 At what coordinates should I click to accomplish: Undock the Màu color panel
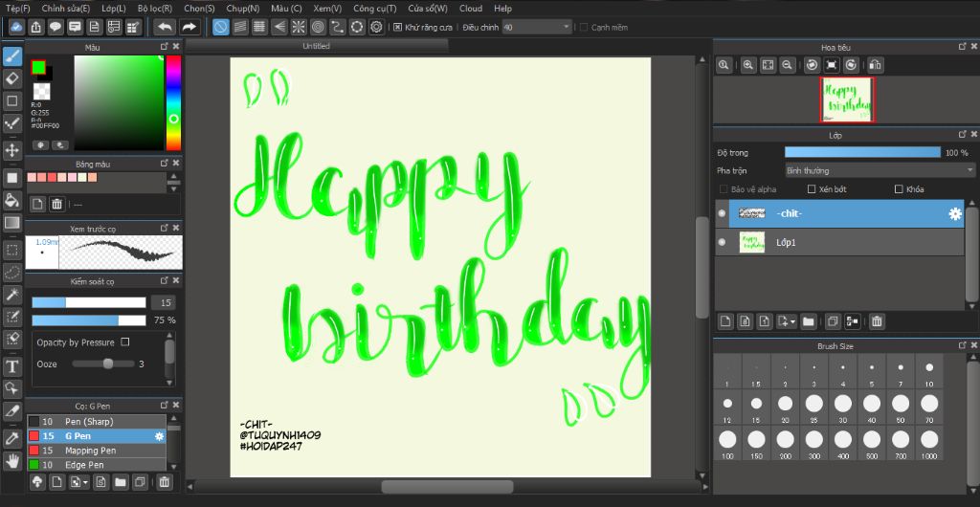pos(165,47)
